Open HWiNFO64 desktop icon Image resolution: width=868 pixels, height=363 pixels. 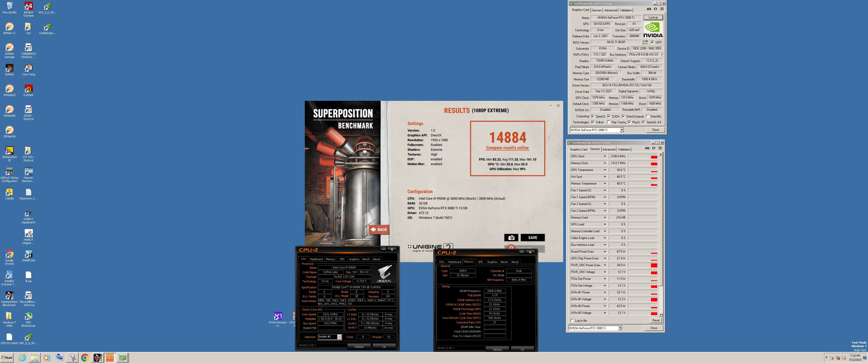coord(28,256)
